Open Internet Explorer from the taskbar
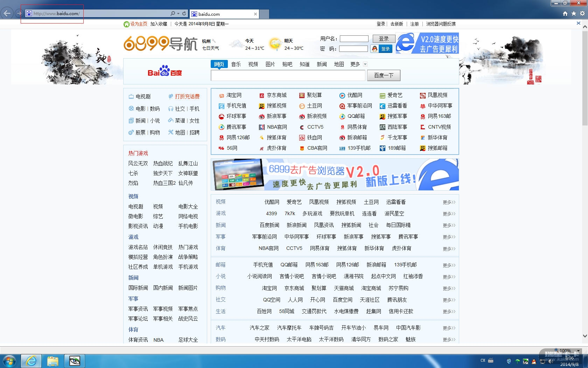Image resolution: width=588 pixels, height=368 pixels. click(31, 361)
